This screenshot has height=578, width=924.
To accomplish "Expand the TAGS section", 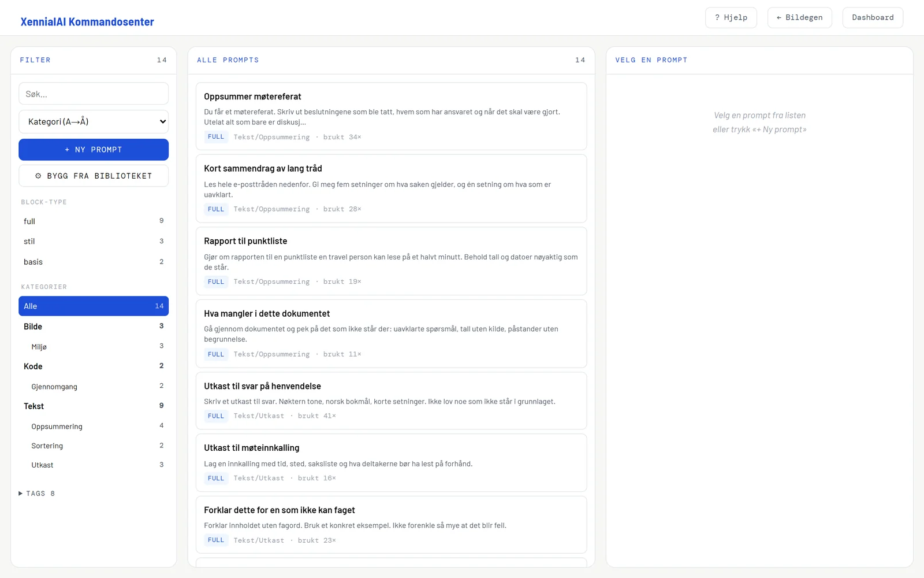I will point(36,494).
